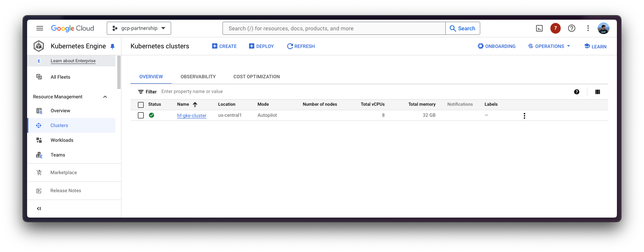Tick the checkbox for hf-gke-cluster row
This screenshot has height=252, width=644.
[x=141, y=116]
